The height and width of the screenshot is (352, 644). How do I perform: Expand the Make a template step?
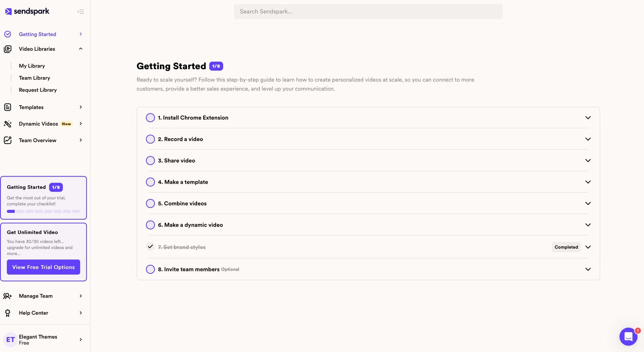(588, 182)
